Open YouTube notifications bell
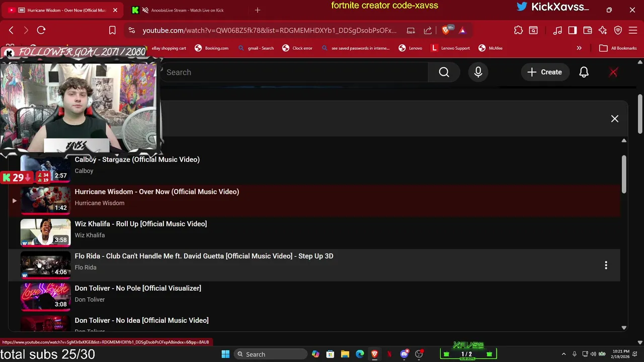 pyautogui.click(x=584, y=72)
